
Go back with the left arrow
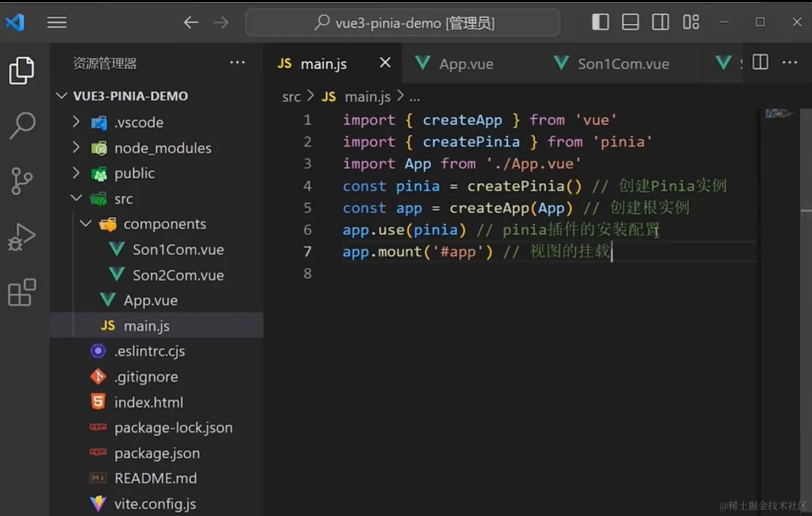[191, 23]
